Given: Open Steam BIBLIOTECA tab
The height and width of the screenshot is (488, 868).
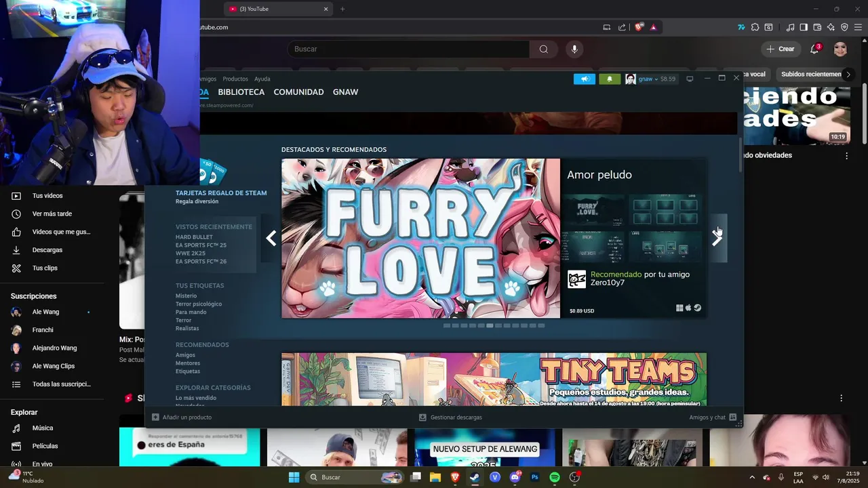Looking at the screenshot, I should tap(241, 92).
